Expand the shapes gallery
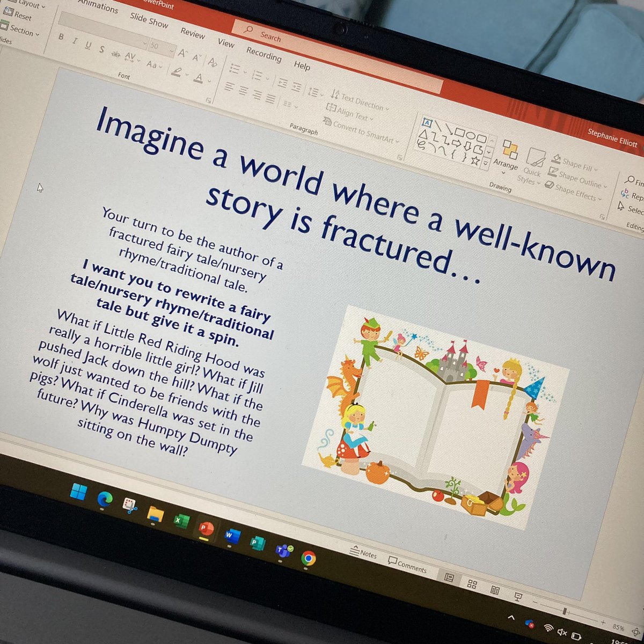The width and height of the screenshot is (644, 644). pyautogui.click(x=486, y=164)
